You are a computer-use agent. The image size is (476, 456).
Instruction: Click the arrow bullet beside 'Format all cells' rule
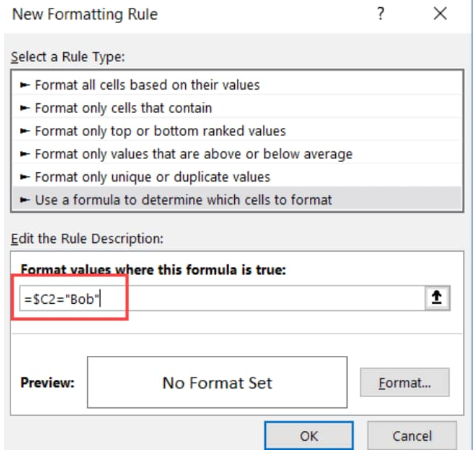click(25, 85)
